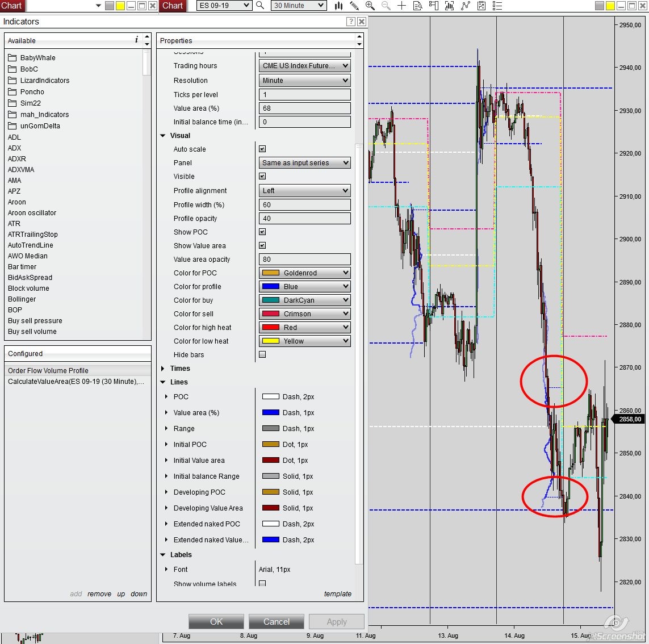Open the 30 Minute interval dropdown
The width and height of the screenshot is (649, 644).
[x=299, y=5]
